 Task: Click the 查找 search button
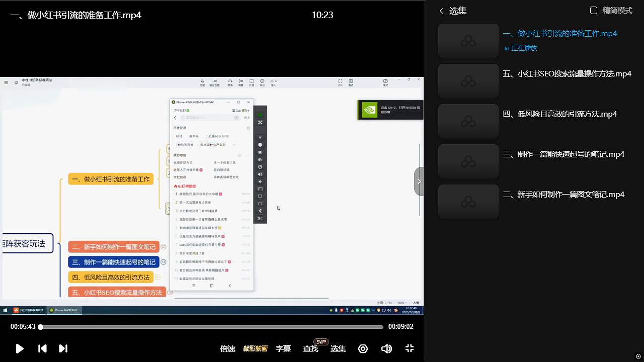(x=310, y=348)
